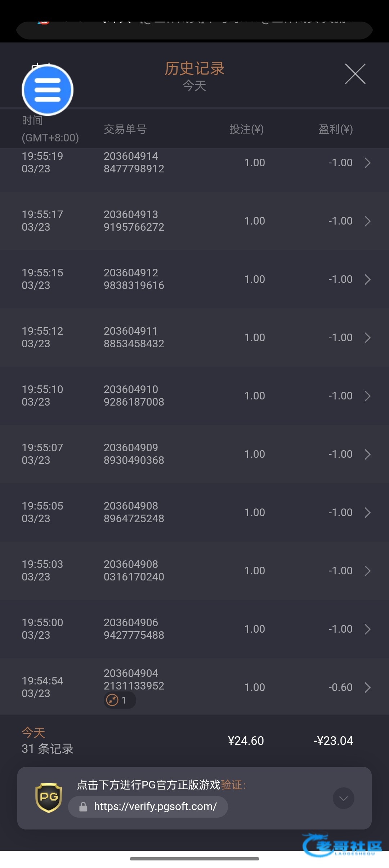Select transaction 203604908 0316170240 row
Viewport: 389px width, 868px height.
(x=134, y=570)
